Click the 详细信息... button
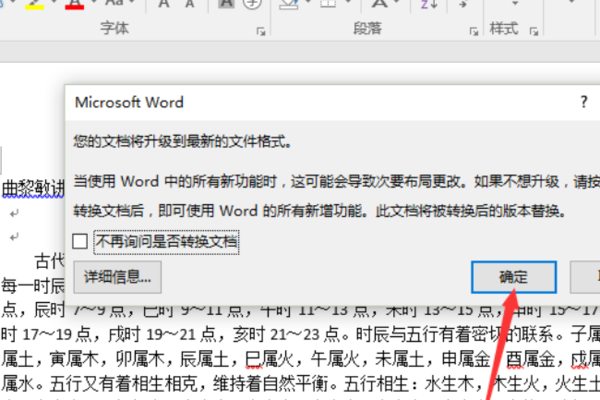This screenshot has width=600, height=400. point(117,277)
